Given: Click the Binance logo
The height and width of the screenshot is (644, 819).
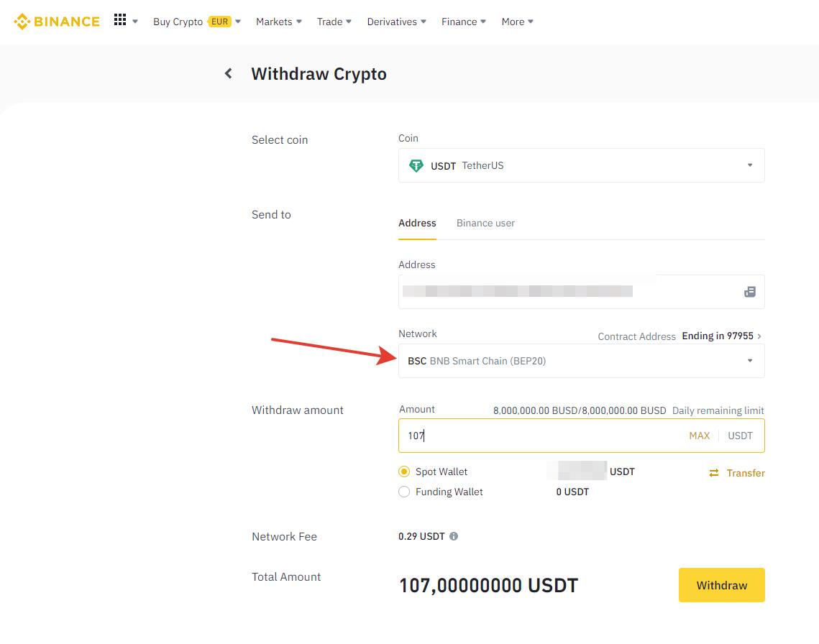Looking at the screenshot, I should (57, 22).
